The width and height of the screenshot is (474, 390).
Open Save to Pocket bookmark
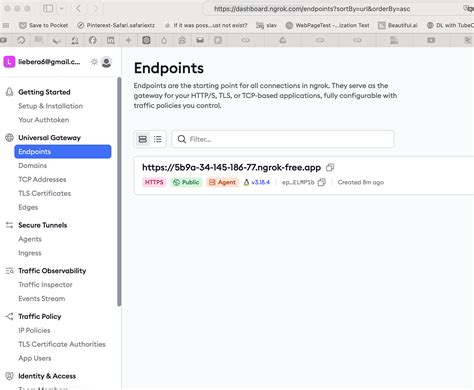(x=44, y=25)
